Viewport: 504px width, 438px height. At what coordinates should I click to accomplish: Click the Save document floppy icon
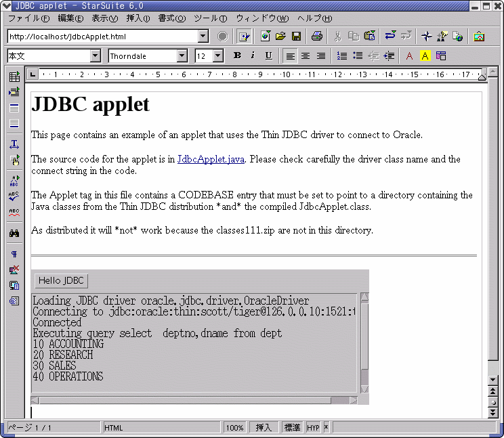296,37
